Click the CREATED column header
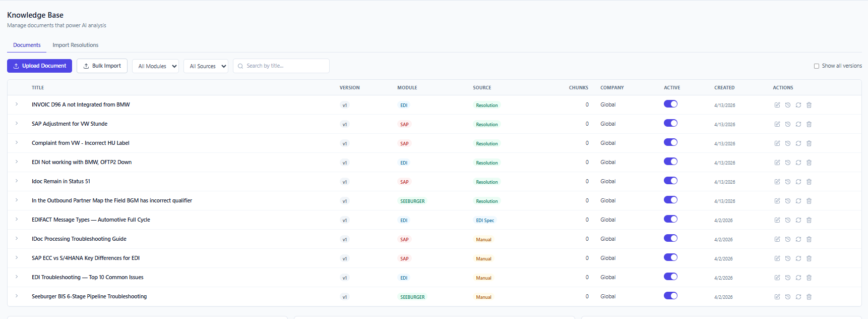 coord(724,88)
